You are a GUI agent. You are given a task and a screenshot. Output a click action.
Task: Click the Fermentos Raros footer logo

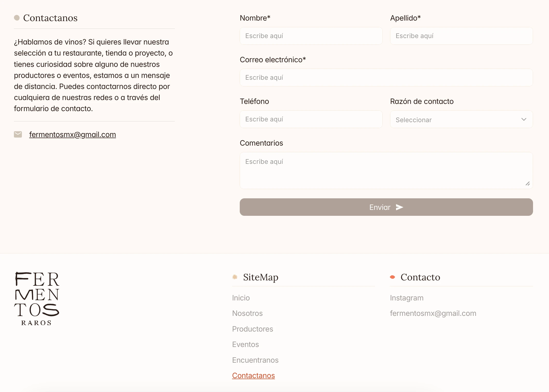[x=37, y=299]
